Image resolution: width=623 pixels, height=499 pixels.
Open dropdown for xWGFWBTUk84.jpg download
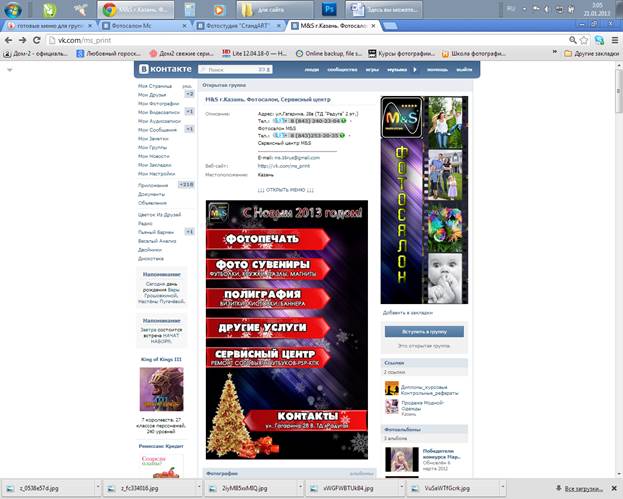click(x=401, y=486)
